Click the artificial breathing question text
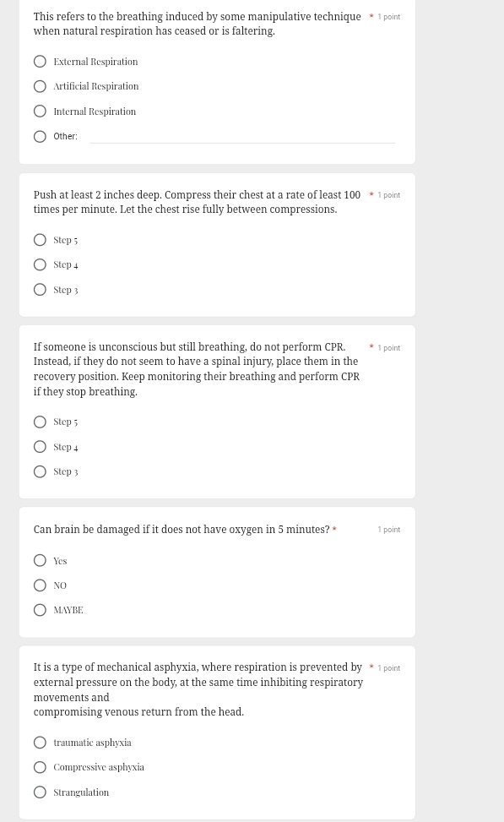The height and width of the screenshot is (822, 504). click(x=197, y=24)
